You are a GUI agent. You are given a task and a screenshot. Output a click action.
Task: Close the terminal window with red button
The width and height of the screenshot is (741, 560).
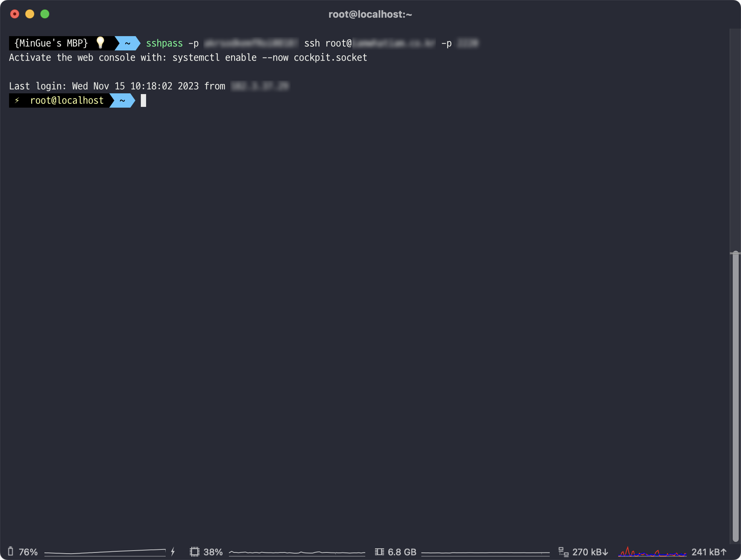15,14
